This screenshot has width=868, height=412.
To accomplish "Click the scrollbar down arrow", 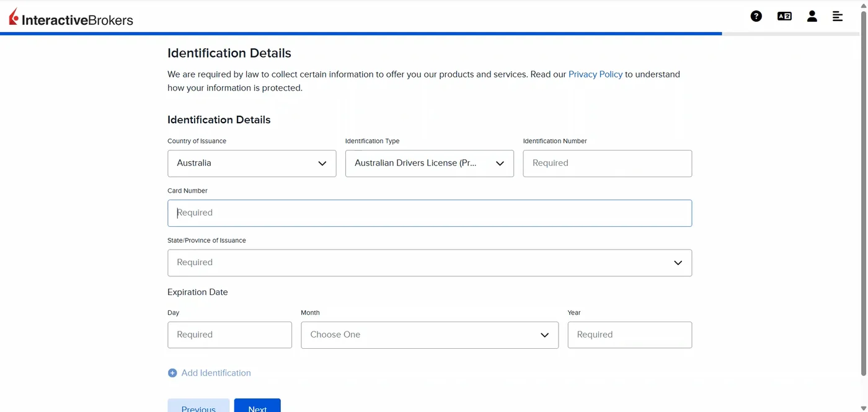I will pyautogui.click(x=863, y=408).
